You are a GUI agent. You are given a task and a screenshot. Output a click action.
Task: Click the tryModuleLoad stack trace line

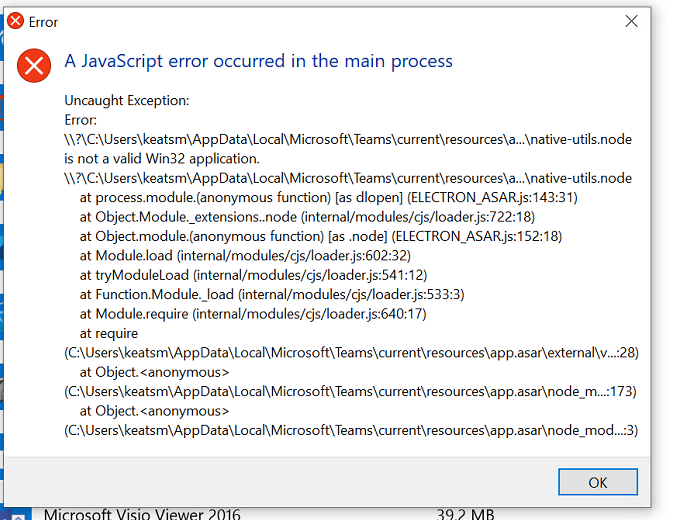[x=253, y=275]
